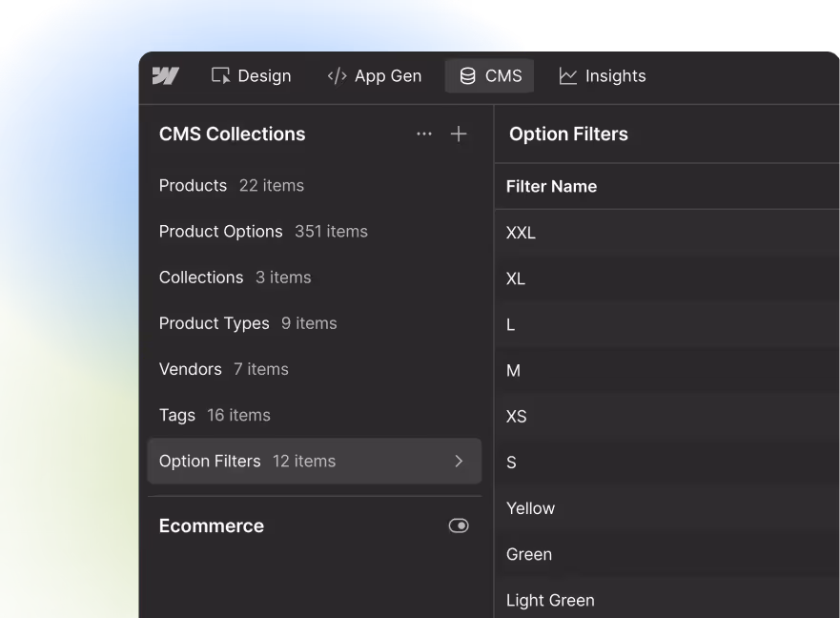
Task: Select the CMS tab
Action: (x=489, y=75)
